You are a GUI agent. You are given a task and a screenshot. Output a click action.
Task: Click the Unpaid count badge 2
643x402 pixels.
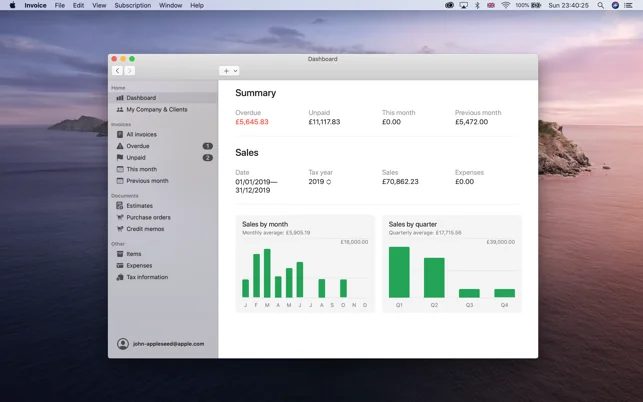pyautogui.click(x=207, y=158)
